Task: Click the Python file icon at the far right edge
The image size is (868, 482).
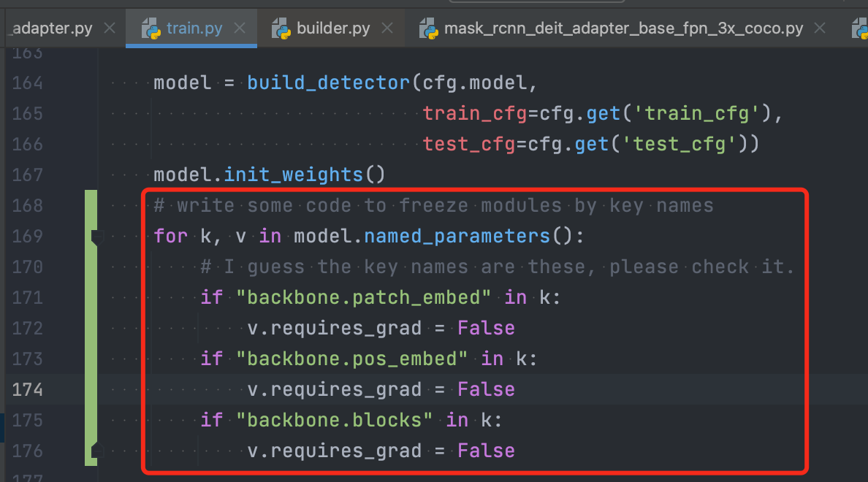Action: pyautogui.click(x=863, y=28)
